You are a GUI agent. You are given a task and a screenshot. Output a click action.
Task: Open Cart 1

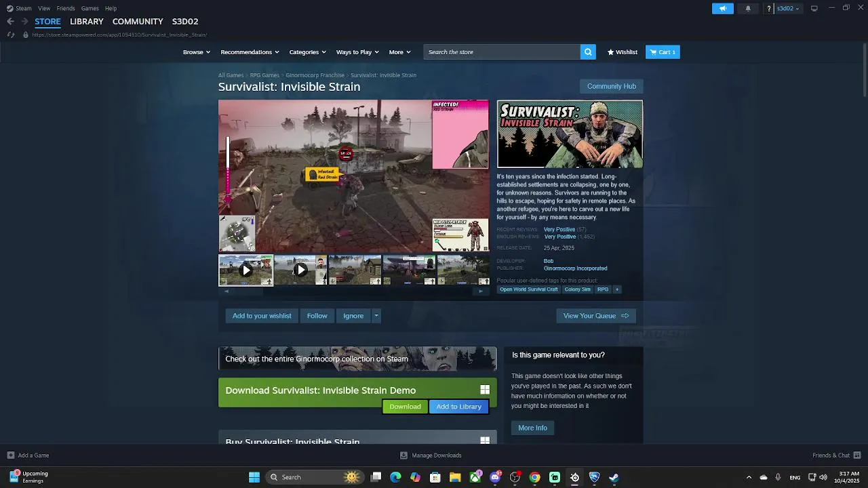coord(663,52)
